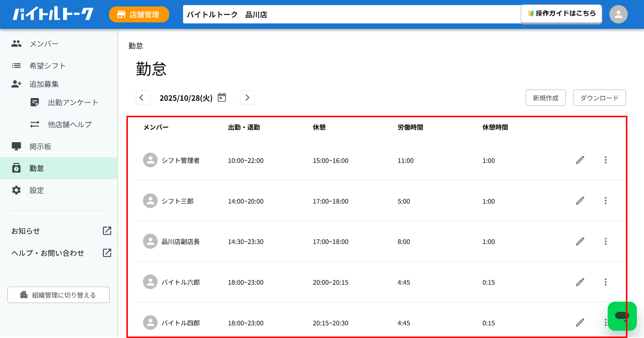Click the 出勤・退勤 column header

pyautogui.click(x=244, y=127)
